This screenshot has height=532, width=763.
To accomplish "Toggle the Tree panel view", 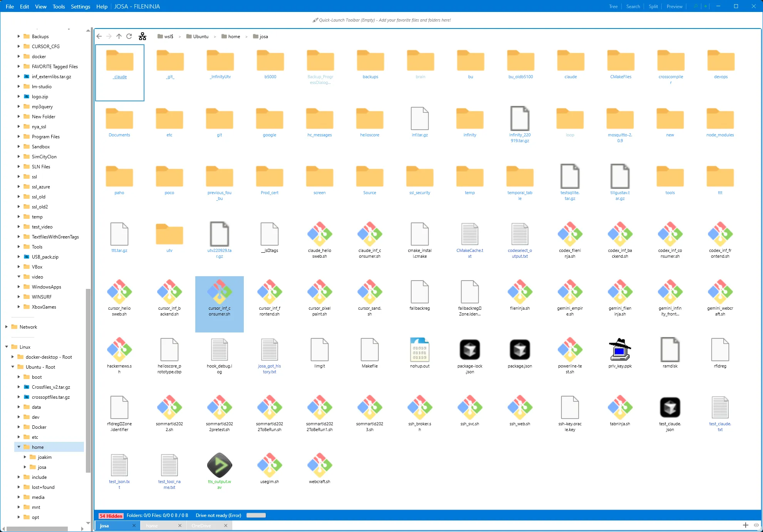I will 613,6.
